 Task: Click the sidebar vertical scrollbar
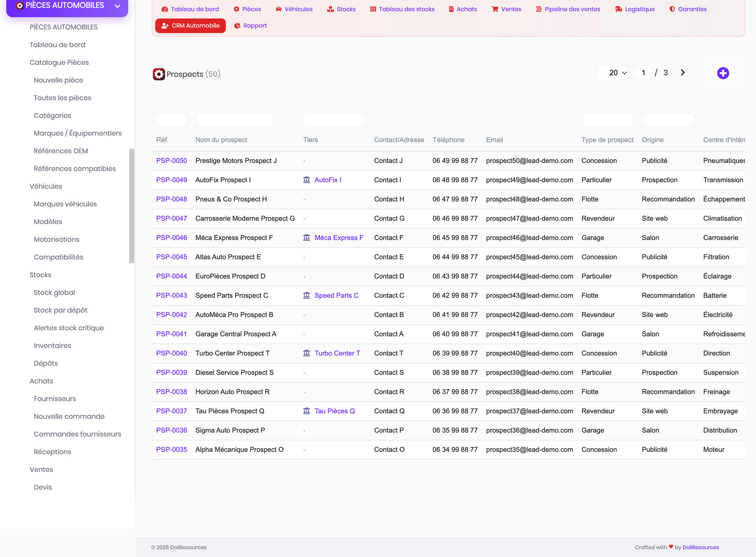coord(132,206)
